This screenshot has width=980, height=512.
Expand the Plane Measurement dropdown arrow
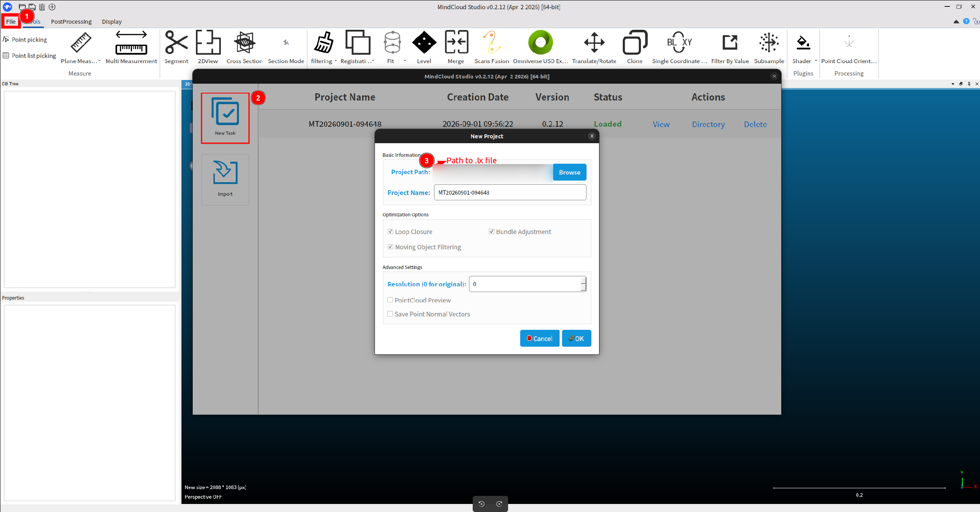pyautogui.click(x=100, y=61)
